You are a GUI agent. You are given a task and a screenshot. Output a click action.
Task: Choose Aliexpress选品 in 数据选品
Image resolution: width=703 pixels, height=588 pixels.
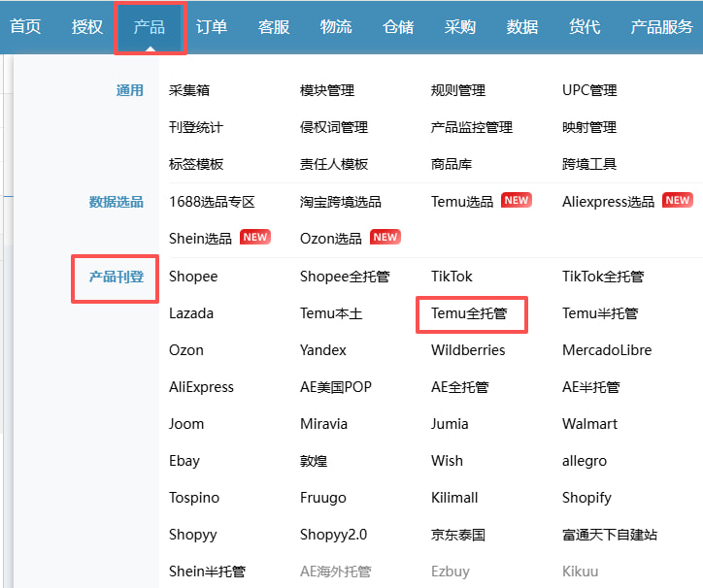(x=608, y=202)
